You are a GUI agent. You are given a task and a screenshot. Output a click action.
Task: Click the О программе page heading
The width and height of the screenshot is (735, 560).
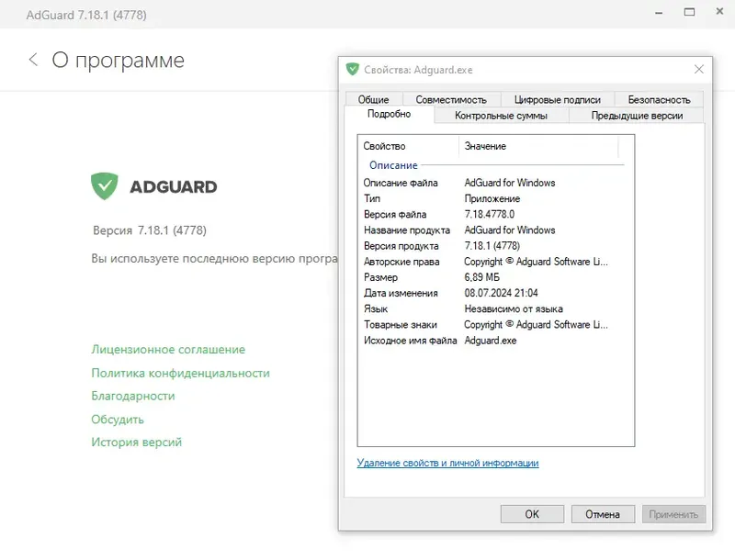coord(119,61)
